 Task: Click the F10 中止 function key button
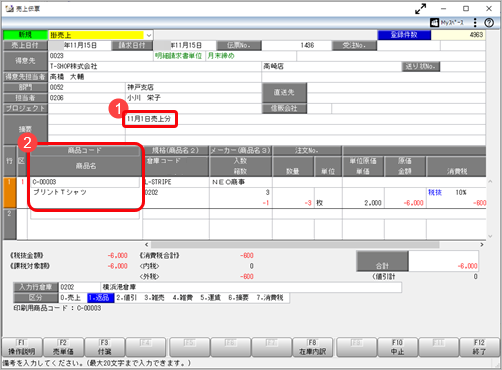(397, 347)
